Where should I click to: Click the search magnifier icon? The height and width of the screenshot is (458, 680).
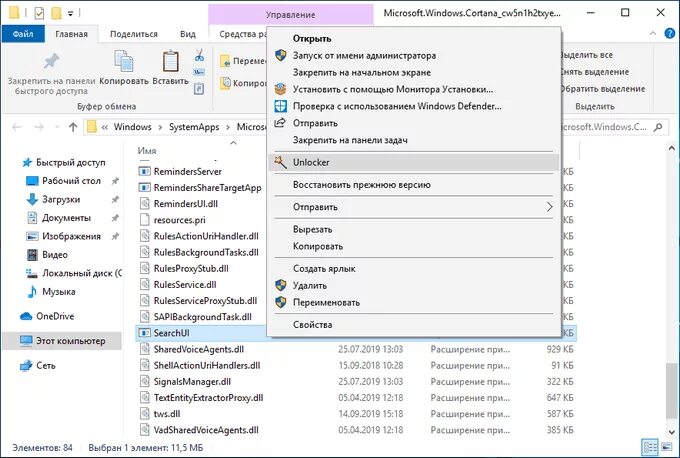coord(658,127)
